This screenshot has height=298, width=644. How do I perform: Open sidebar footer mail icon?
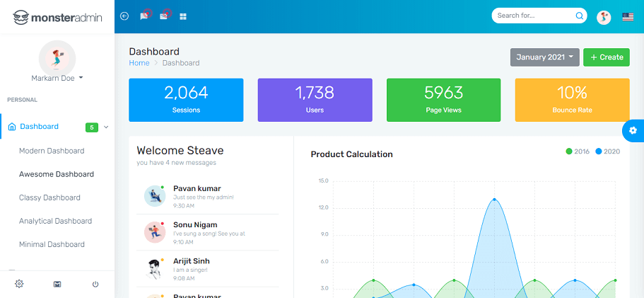57,284
